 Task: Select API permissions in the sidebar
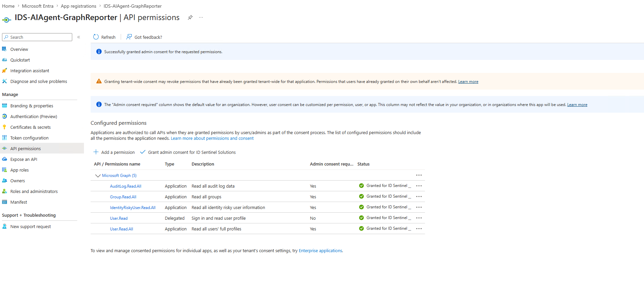(25, 148)
